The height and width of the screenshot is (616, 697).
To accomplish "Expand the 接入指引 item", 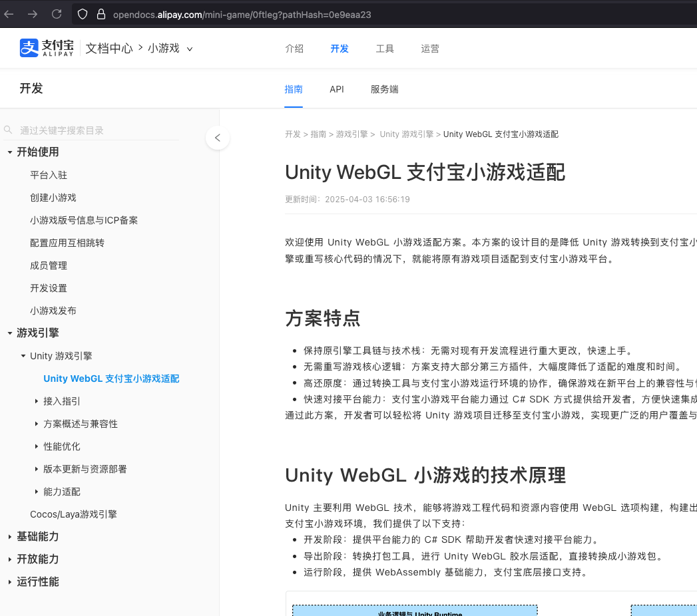I will (x=37, y=401).
